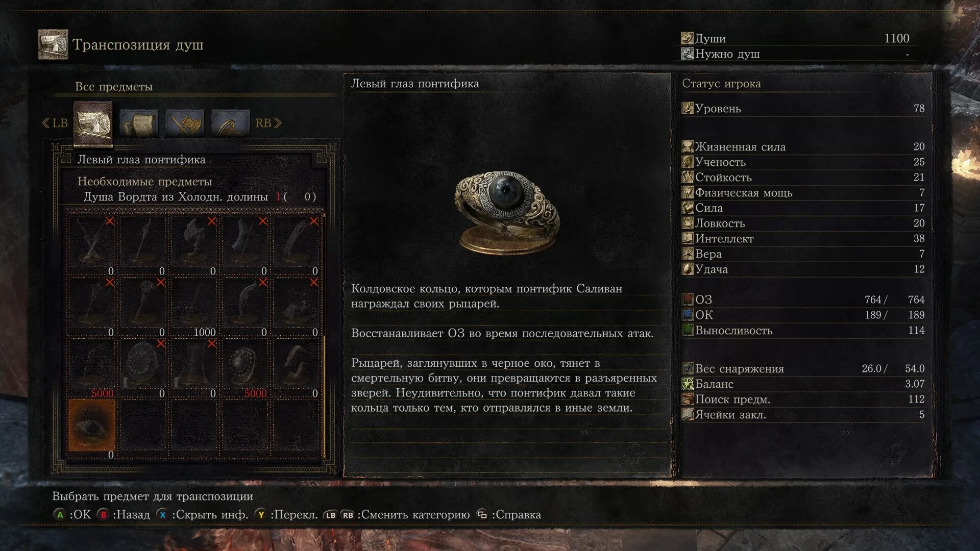The image size is (980, 551).
Task: Switch to the crossed weapons category tab
Action: click(x=185, y=123)
